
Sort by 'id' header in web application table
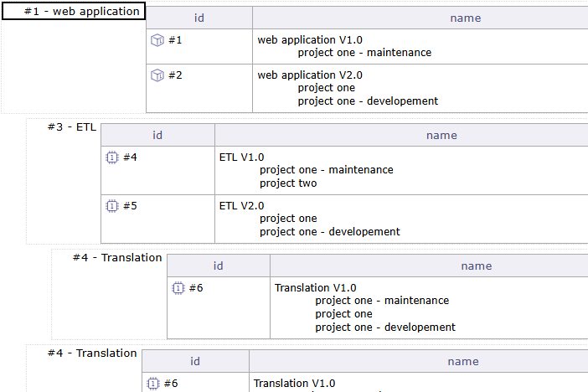199,18
